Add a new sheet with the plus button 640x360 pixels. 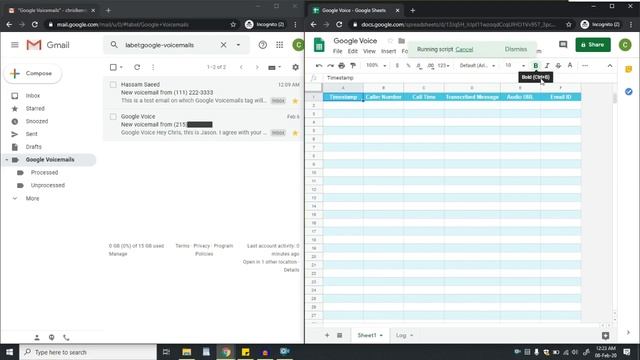point(327,335)
